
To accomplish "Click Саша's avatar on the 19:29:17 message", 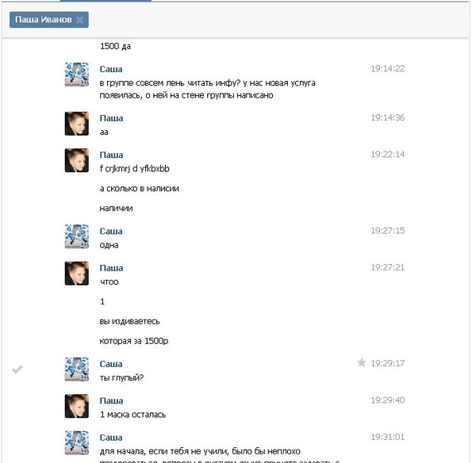I will (x=76, y=369).
